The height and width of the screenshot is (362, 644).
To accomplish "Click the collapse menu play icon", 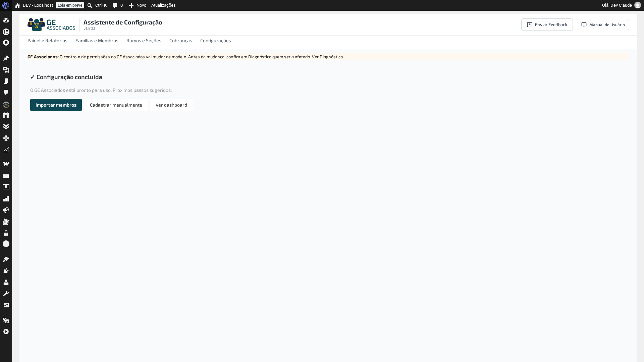I will pos(6,331).
